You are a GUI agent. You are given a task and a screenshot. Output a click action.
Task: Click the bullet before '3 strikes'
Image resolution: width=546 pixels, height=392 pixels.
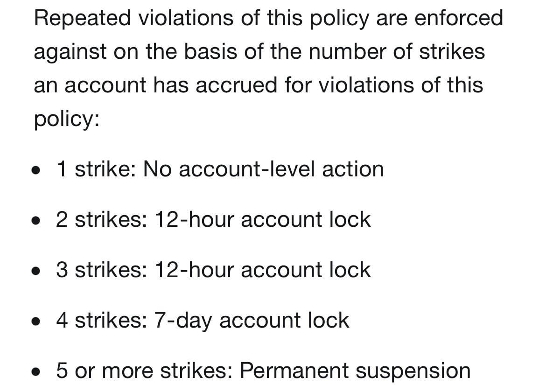[36, 271]
